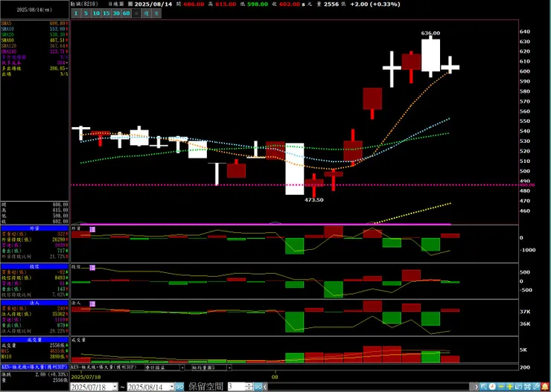Screen dimensions: 551x392
Task: Open the end date 2025/08/14 dropdown
Action: click(x=172, y=387)
